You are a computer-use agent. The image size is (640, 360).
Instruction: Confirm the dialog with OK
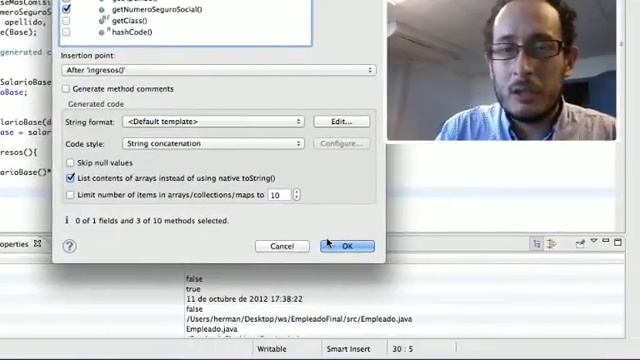pos(347,246)
